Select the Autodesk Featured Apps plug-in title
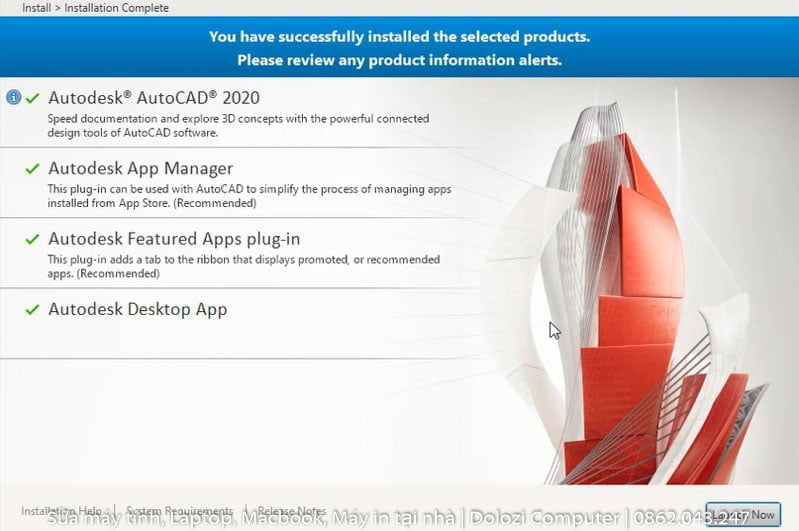Viewport: 799px width, 531px height. tap(174, 239)
